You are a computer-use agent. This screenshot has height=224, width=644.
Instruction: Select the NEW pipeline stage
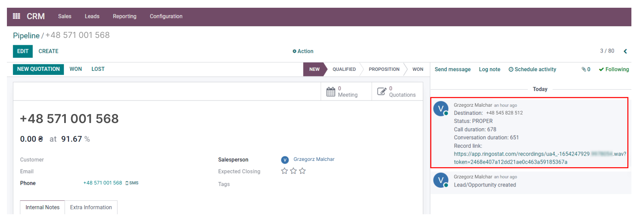coord(314,69)
